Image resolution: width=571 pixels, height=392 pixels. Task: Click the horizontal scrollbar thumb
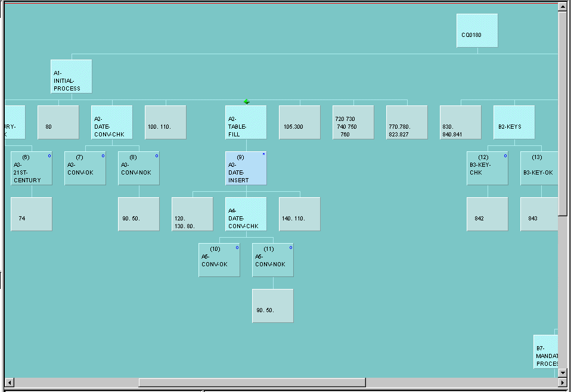coord(252,382)
